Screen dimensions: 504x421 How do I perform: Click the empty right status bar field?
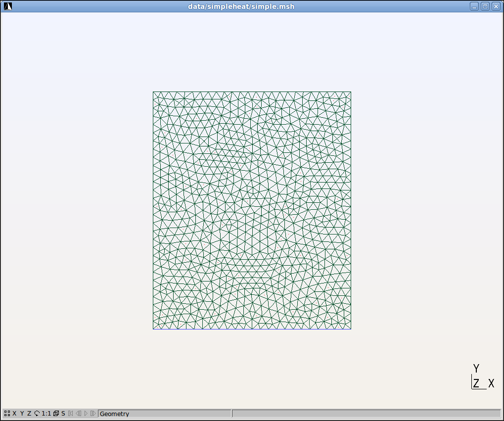click(x=366, y=414)
